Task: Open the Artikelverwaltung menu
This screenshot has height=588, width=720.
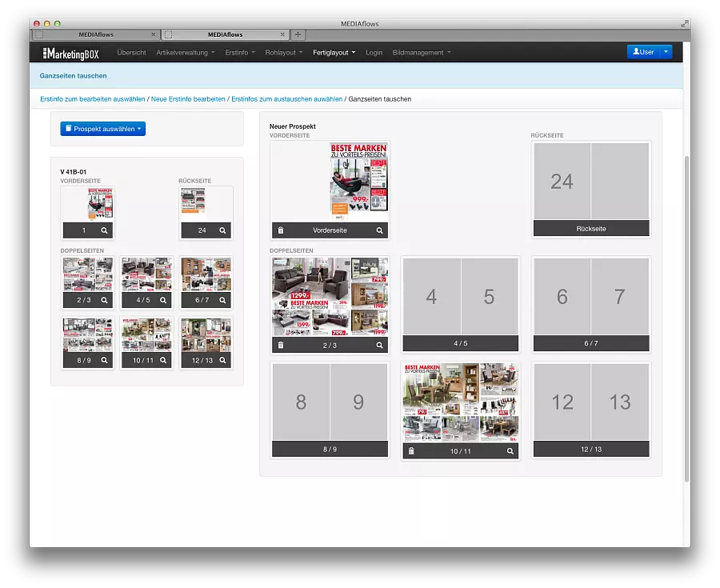Action: point(186,53)
